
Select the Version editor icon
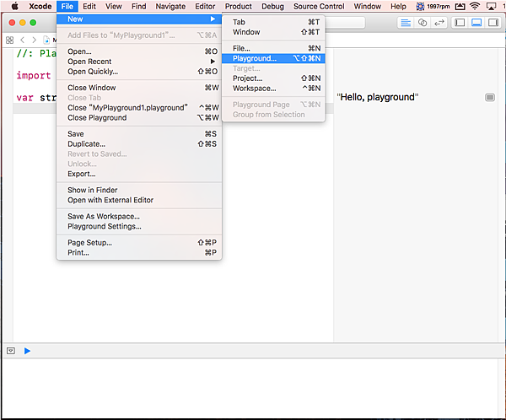pos(439,23)
